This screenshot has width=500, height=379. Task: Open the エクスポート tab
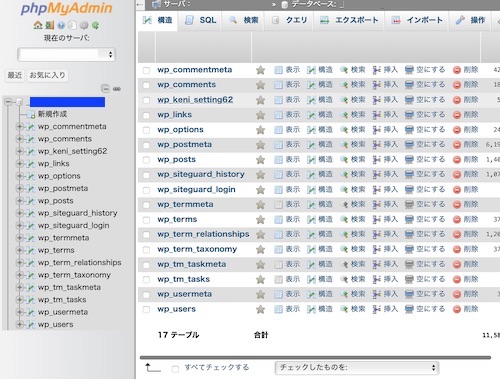tap(349, 20)
